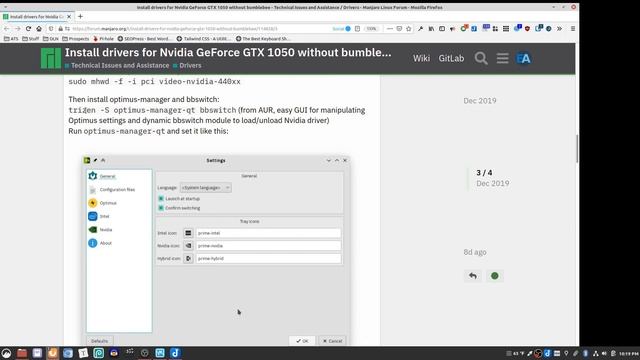The height and width of the screenshot is (360, 640).
Task: Click the bluetooth tray icon
Action: click(x=585, y=353)
